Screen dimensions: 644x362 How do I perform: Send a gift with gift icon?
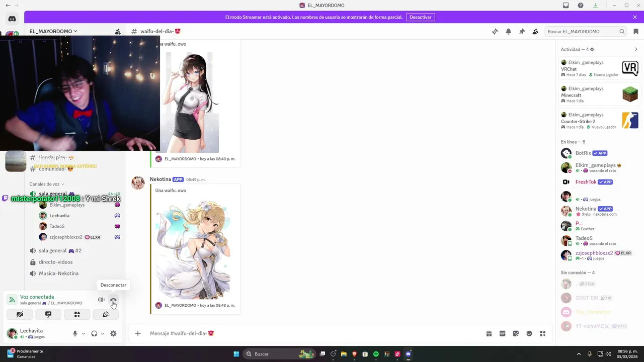point(489,333)
